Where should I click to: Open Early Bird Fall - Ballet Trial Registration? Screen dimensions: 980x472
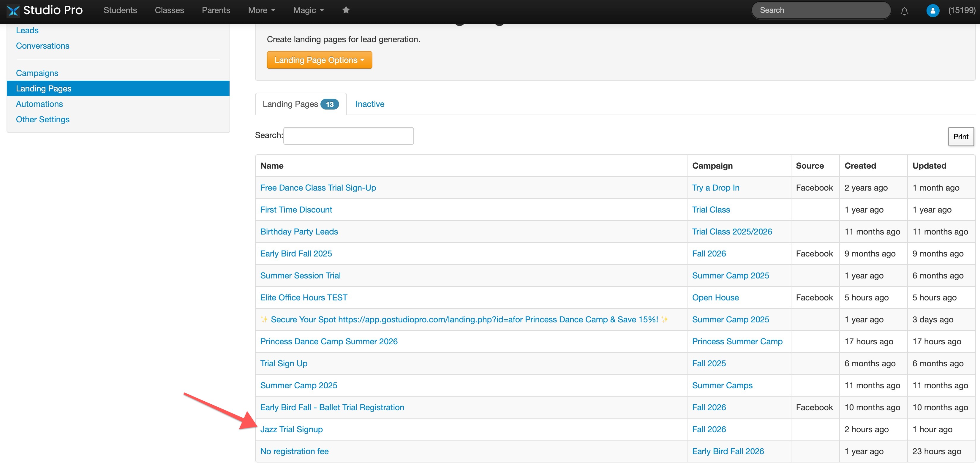tap(332, 408)
